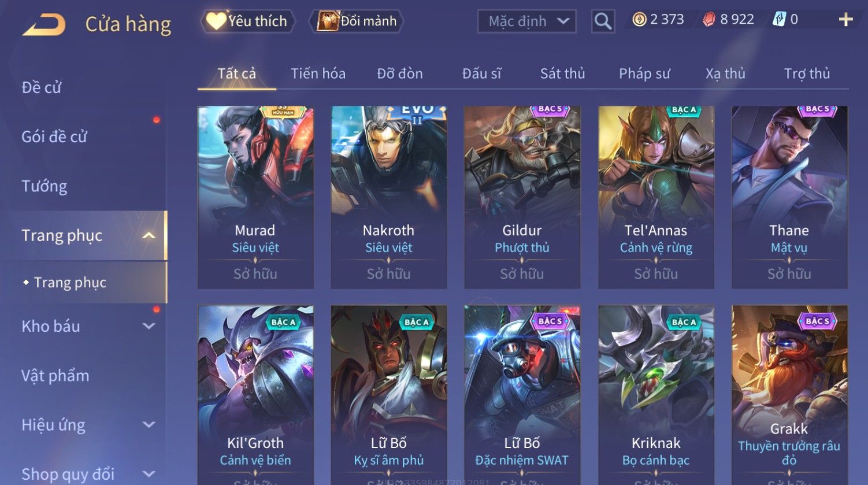
Task: Switch to the Tiến hóa tab
Action: click(318, 73)
